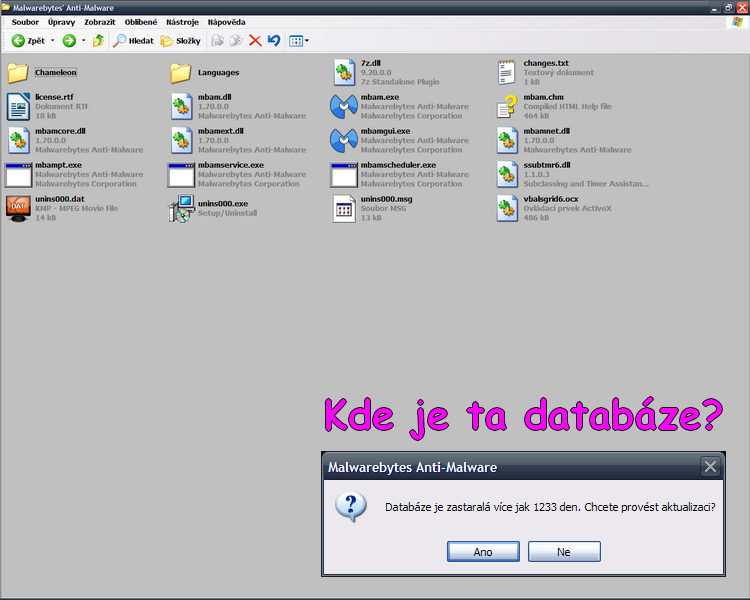Select the mbamscheduler.exe file icon
Image resolution: width=750 pixels, height=600 pixels.
343,175
